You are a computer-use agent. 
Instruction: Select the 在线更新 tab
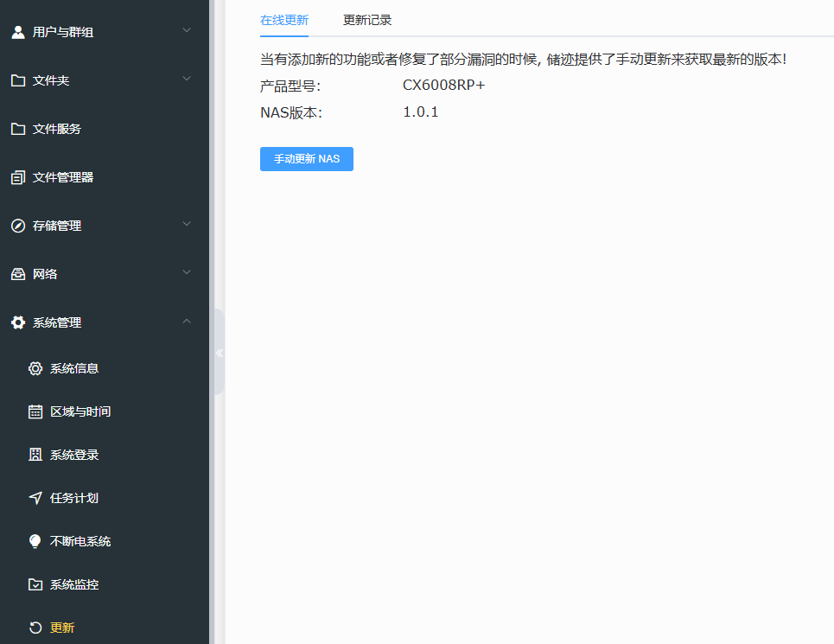pos(283,19)
